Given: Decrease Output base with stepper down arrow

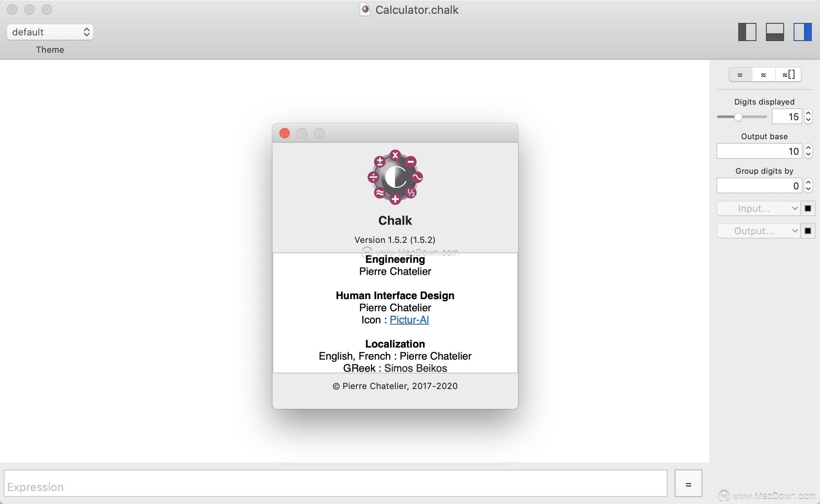Looking at the screenshot, I should (808, 155).
